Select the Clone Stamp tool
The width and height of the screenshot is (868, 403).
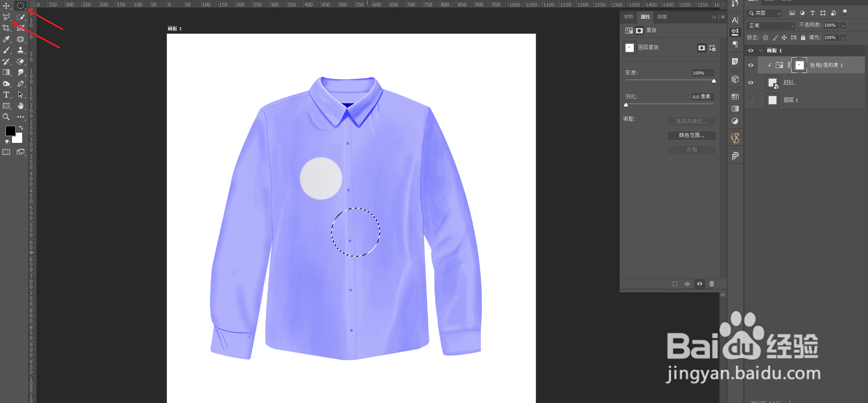point(20,50)
